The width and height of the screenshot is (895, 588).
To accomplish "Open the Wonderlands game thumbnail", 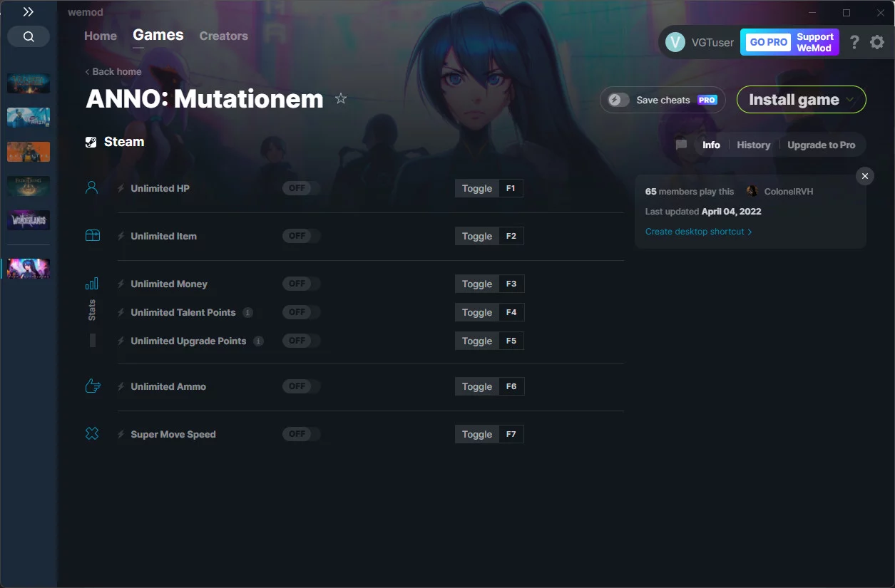I will click(29, 220).
